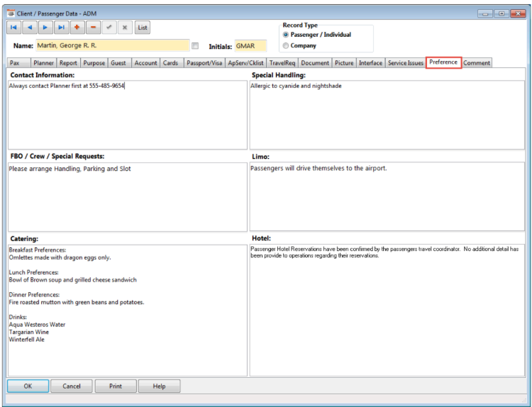Switch to the TravelReq tab

click(282, 63)
